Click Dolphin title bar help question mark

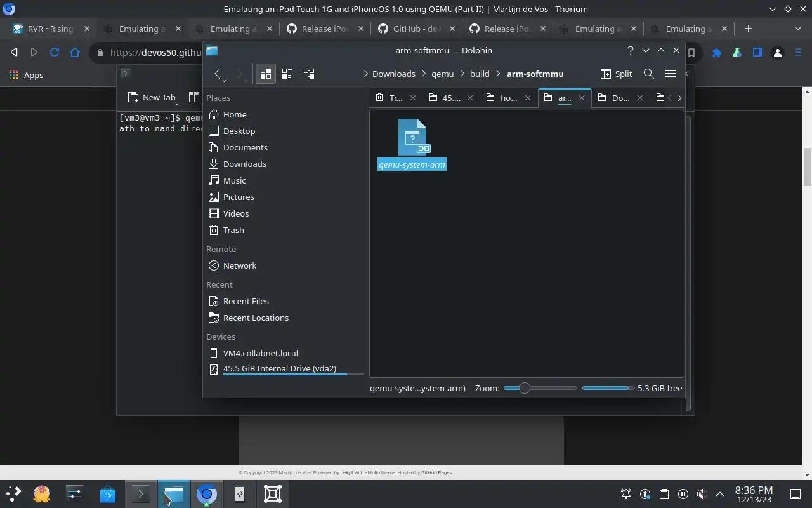(x=630, y=50)
